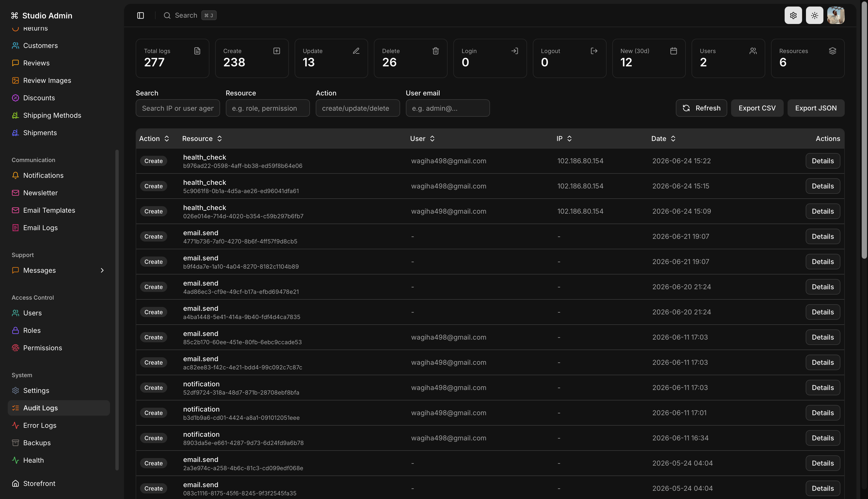Image resolution: width=868 pixels, height=499 pixels.
Task: Click the Total logs 277 card
Action: (172, 58)
